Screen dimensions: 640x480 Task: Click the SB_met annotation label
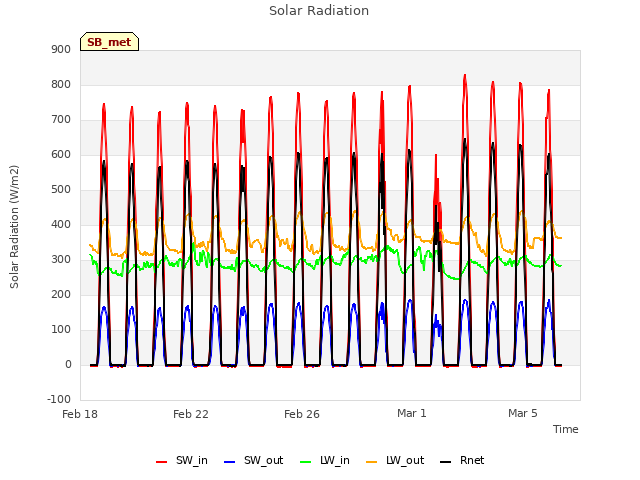(109, 42)
